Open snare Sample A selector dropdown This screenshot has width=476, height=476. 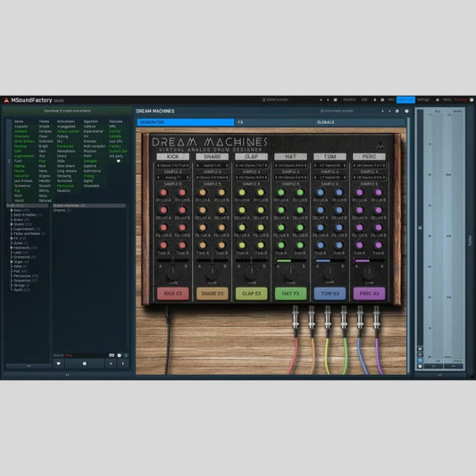[x=212, y=166]
